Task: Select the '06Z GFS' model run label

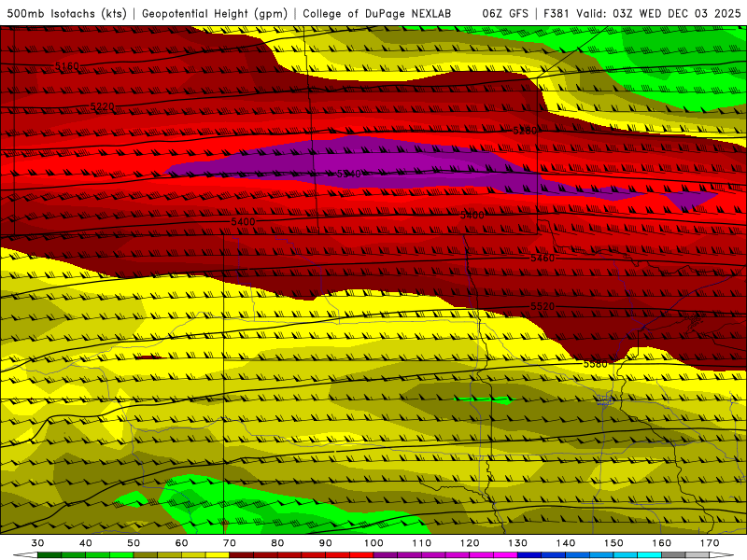Action: [x=505, y=14]
